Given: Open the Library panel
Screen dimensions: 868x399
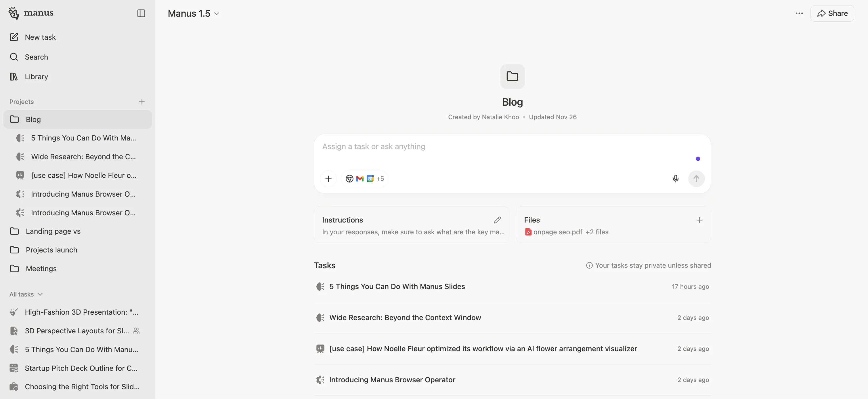Looking at the screenshot, I should click(37, 76).
